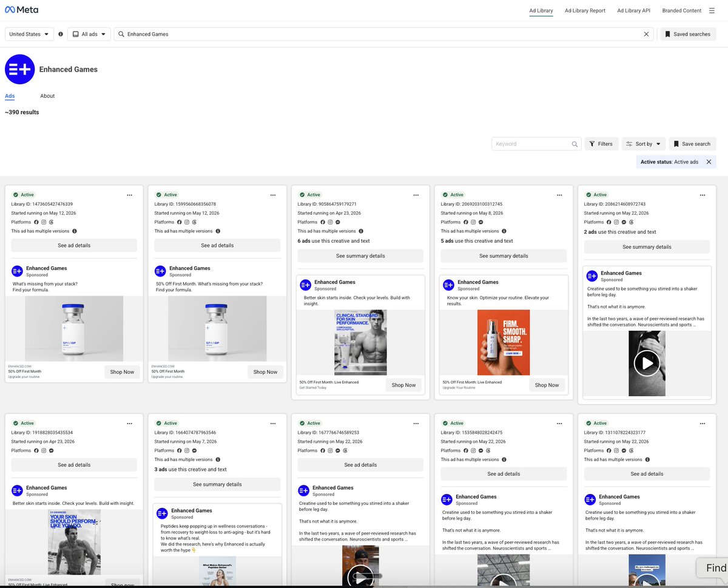This screenshot has width=728, height=588.
Task: Remove the Active status filter chip
Action: tap(709, 162)
